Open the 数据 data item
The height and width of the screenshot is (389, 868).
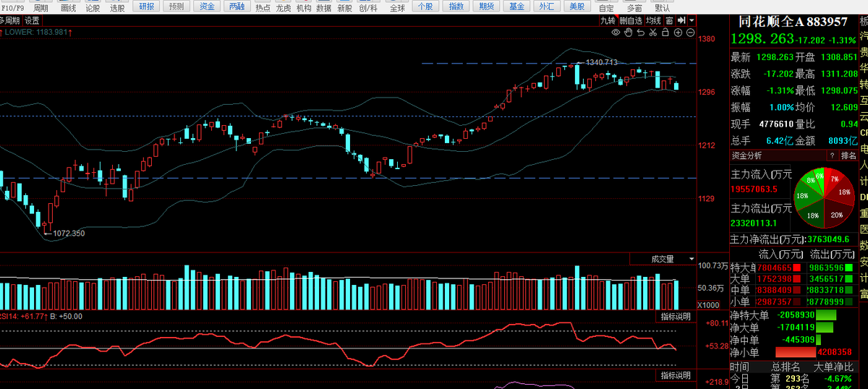[325, 8]
